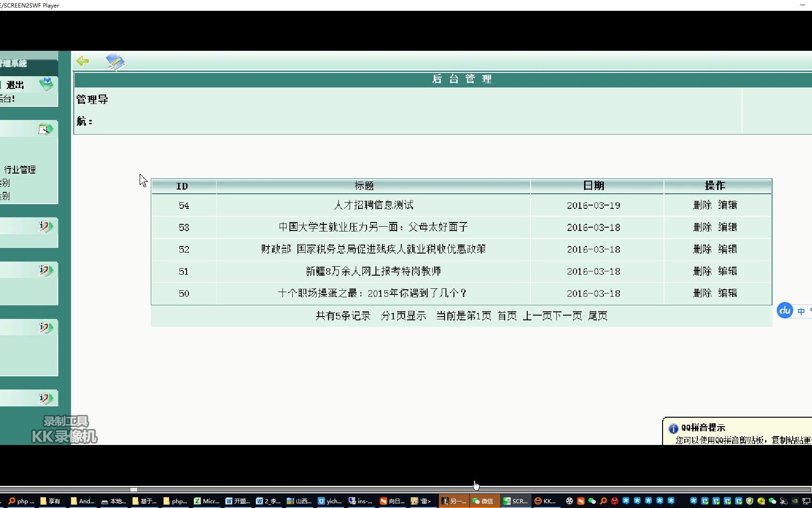
Task: Open the ins-... taskbar item
Action: tap(361, 501)
